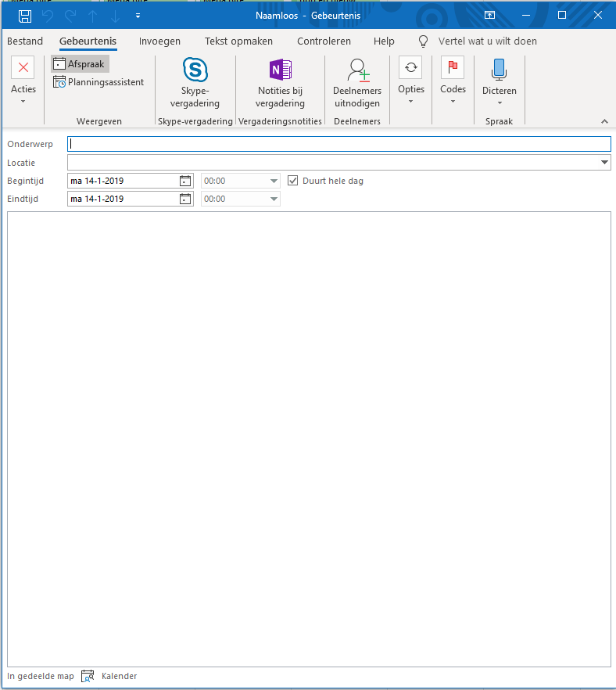This screenshot has height=690, width=616.
Task: Collapse the ribbon with the chevron
Action: (604, 121)
